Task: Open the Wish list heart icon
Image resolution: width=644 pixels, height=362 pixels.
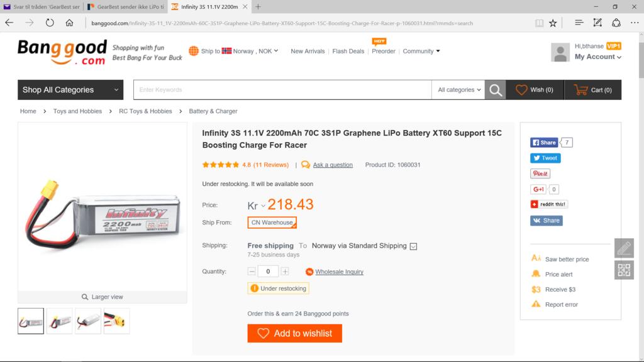Action: pyautogui.click(x=521, y=90)
